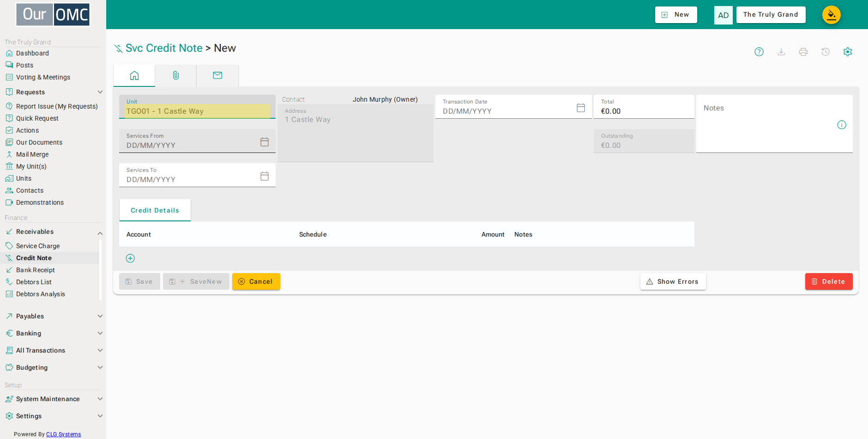Open Transaction Date calendar picker
Screen dimensions: 868x439
click(x=581, y=108)
